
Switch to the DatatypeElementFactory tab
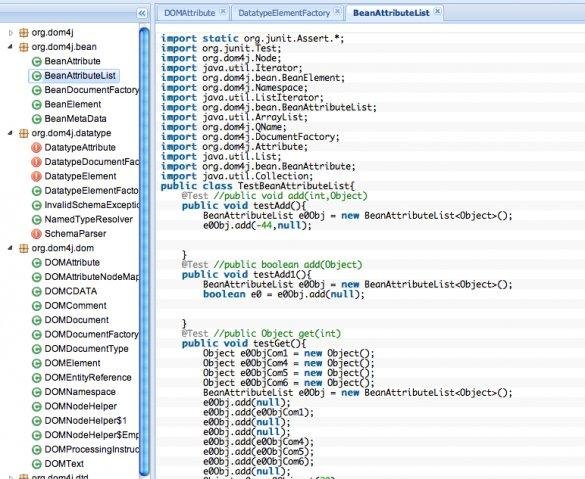point(284,13)
